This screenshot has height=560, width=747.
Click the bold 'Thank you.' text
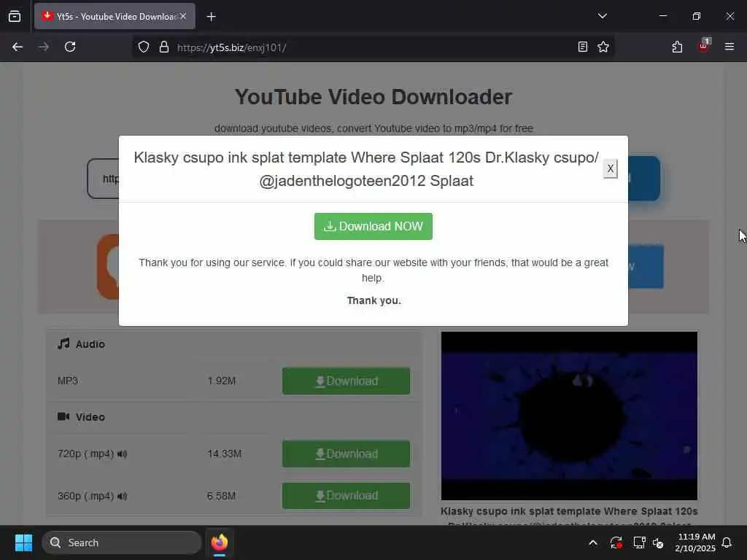pyautogui.click(x=374, y=300)
